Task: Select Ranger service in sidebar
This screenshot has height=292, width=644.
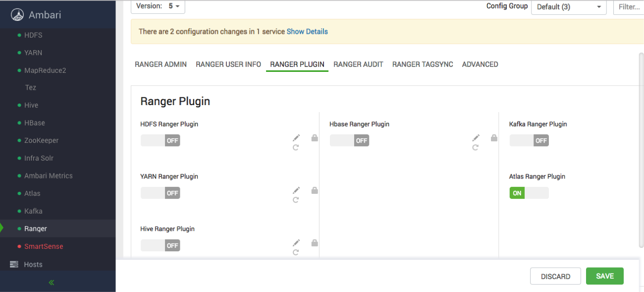Action: pyautogui.click(x=36, y=229)
